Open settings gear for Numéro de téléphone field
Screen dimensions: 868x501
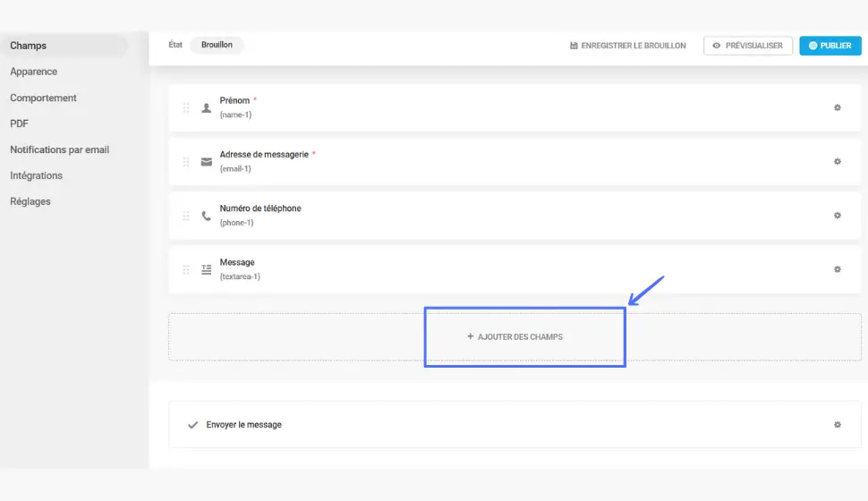click(837, 216)
